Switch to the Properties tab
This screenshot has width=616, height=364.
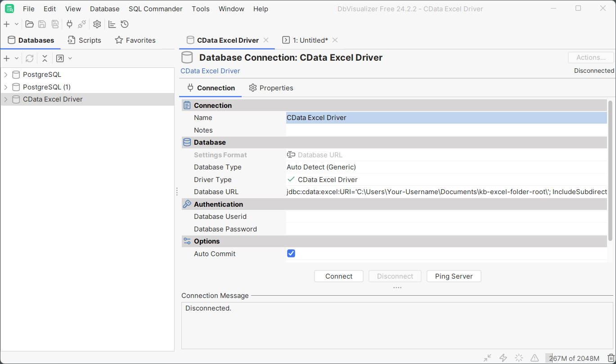[x=271, y=88]
